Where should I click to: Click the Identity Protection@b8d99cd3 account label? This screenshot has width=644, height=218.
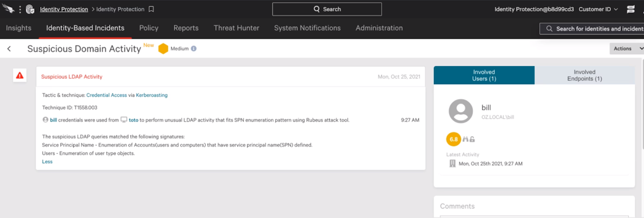pyautogui.click(x=534, y=9)
